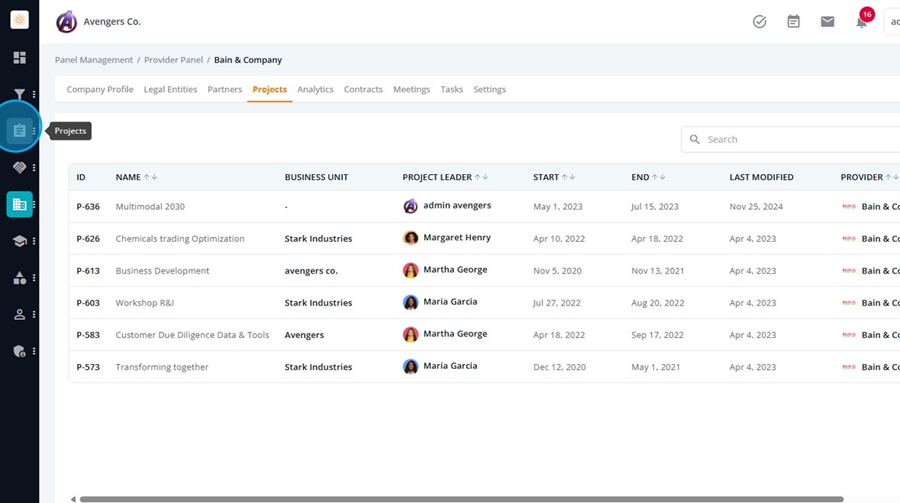Screen dimensions: 900x503
Task: Click Martha George's avatar in P-613 row
Action: coord(410,270)
